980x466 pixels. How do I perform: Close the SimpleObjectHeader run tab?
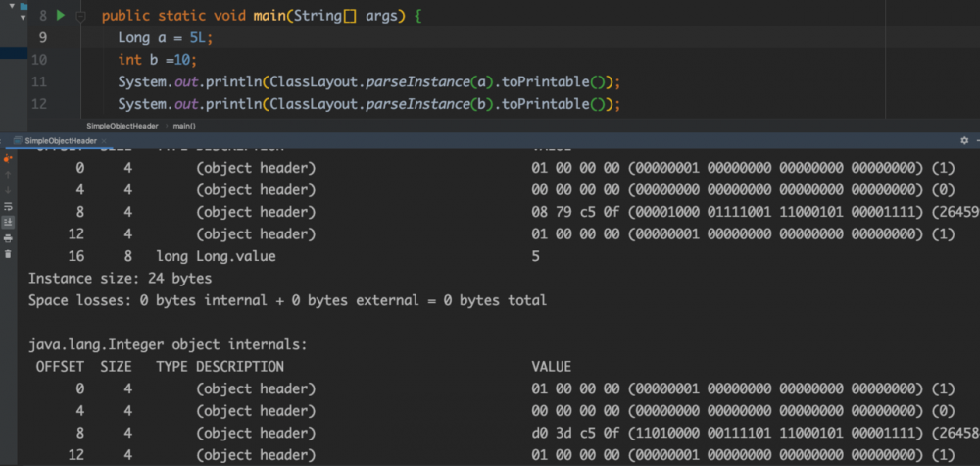[105, 140]
